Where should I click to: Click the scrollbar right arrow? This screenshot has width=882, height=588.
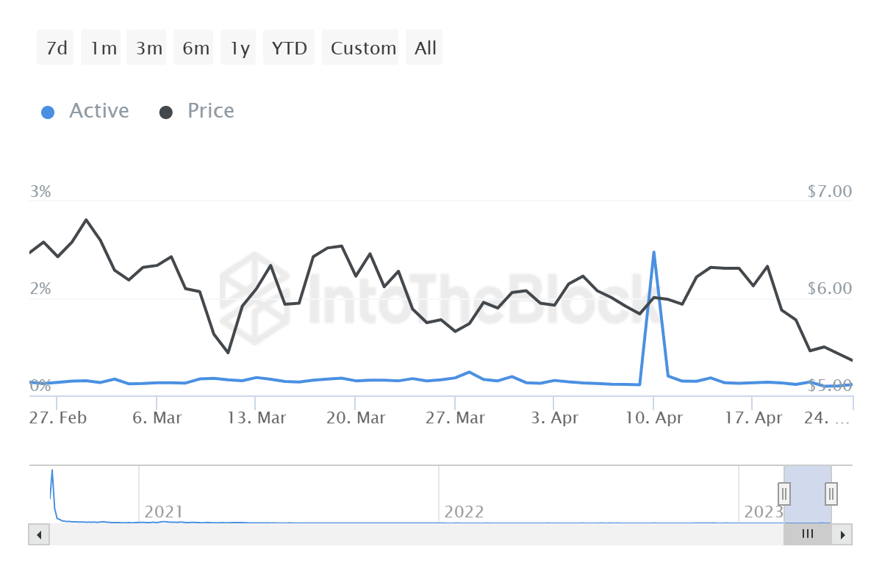[843, 534]
